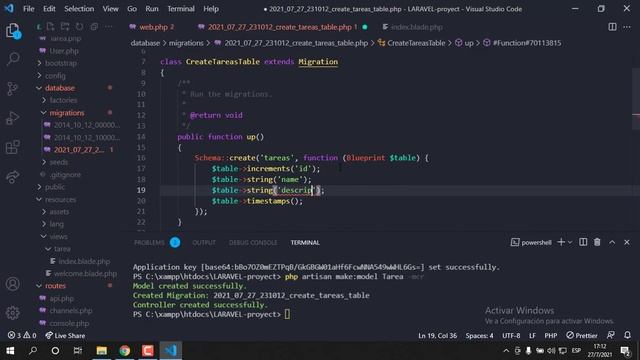Switch to the Output panel tab
The height and width of the screenshot is (360, 640).
click(204, 242)
